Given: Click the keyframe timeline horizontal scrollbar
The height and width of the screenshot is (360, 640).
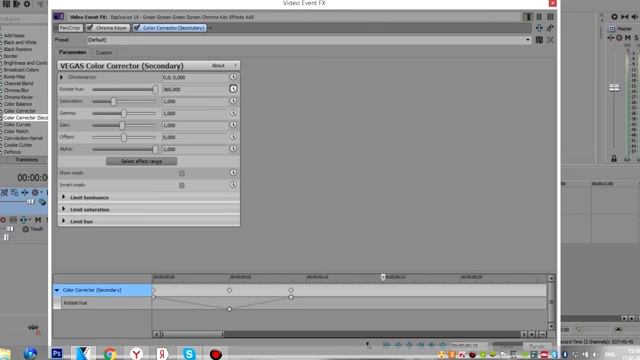Looking at the screenshot, I should tap(192, 334).
